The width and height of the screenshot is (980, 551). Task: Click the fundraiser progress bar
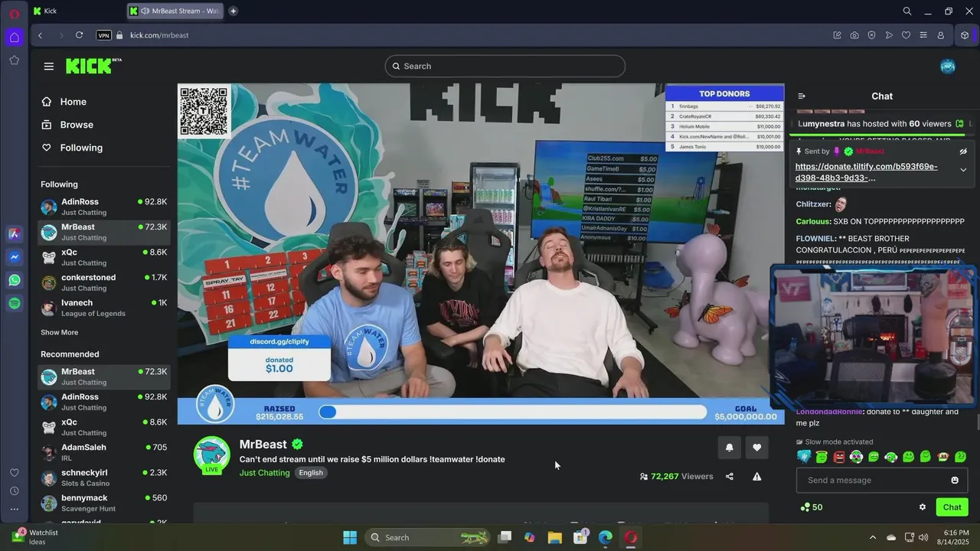coord(512,412)
